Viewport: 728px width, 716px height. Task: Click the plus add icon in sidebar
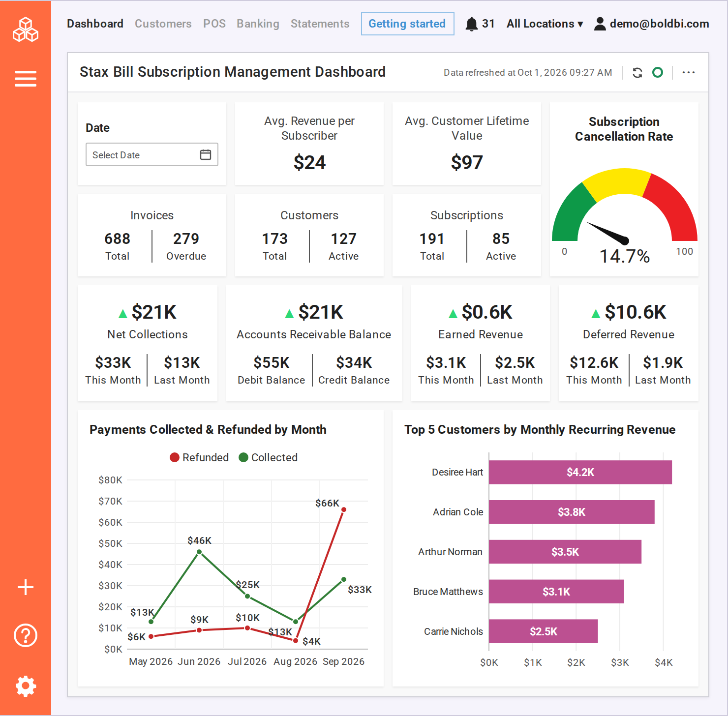click(26, 587)
